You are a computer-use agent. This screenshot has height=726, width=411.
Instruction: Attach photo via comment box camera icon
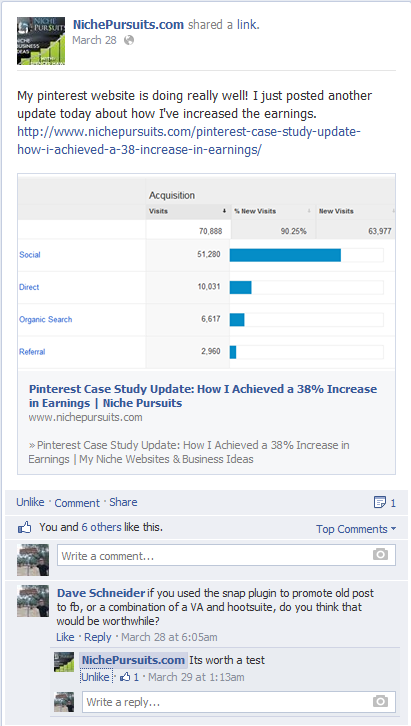click(380, 554)
